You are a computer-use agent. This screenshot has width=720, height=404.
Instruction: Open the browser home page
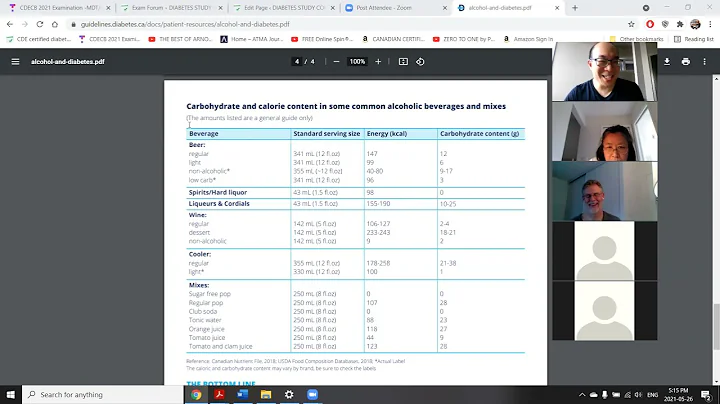(55, 24)
